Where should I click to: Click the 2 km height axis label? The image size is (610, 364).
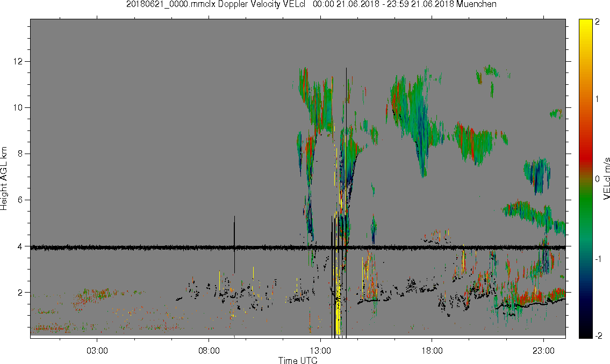click(20, 293)
